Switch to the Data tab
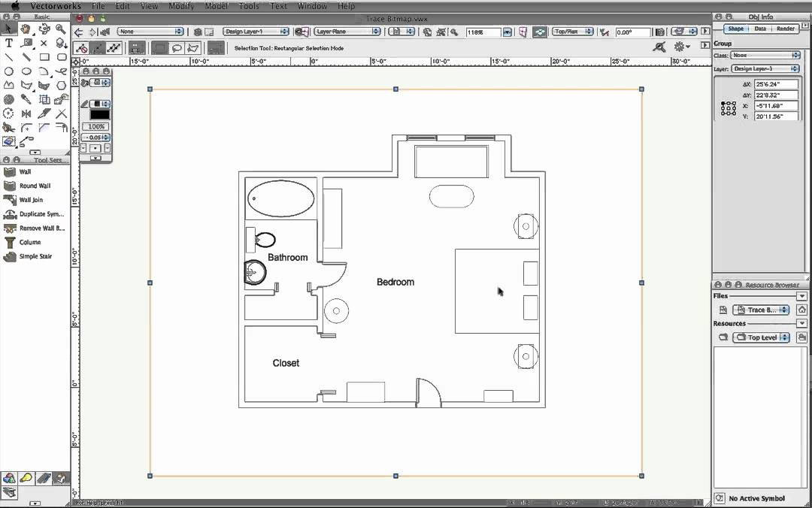 (x=759, y=29)
